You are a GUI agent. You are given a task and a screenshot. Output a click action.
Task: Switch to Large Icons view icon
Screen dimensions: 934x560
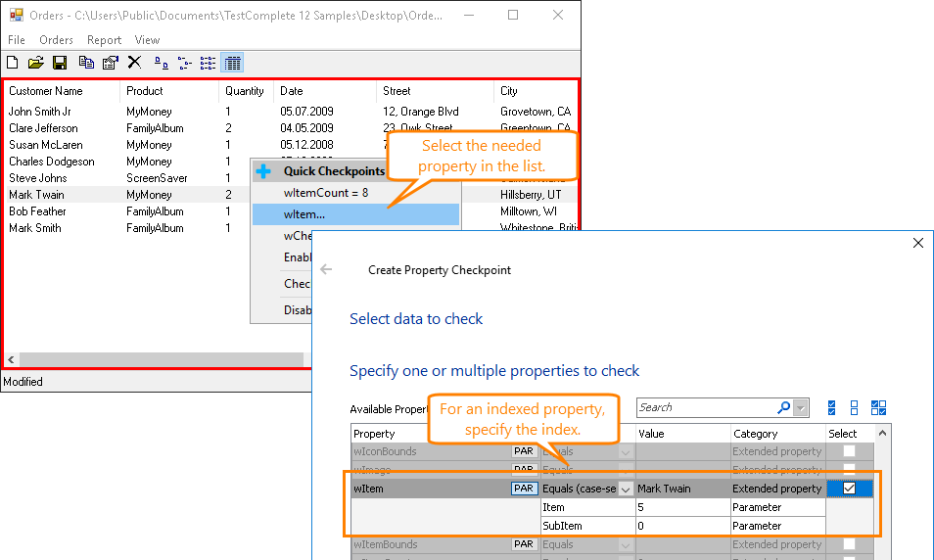(161, 63)
